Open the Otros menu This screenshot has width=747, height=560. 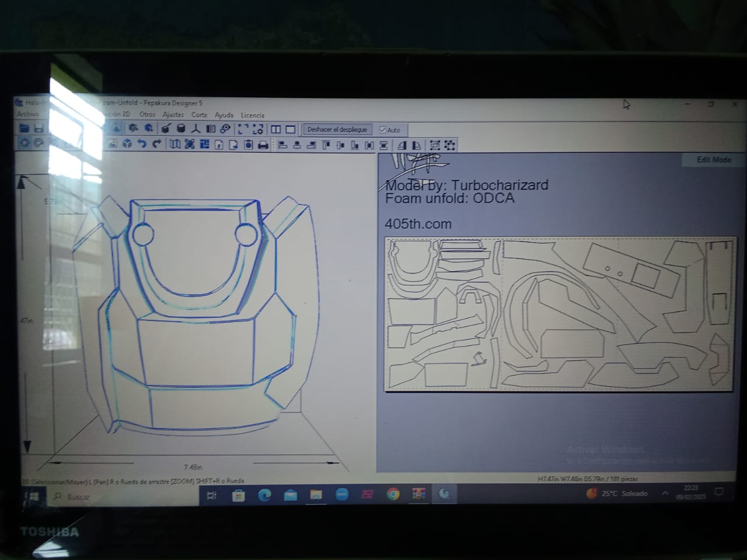coord(147,114)
